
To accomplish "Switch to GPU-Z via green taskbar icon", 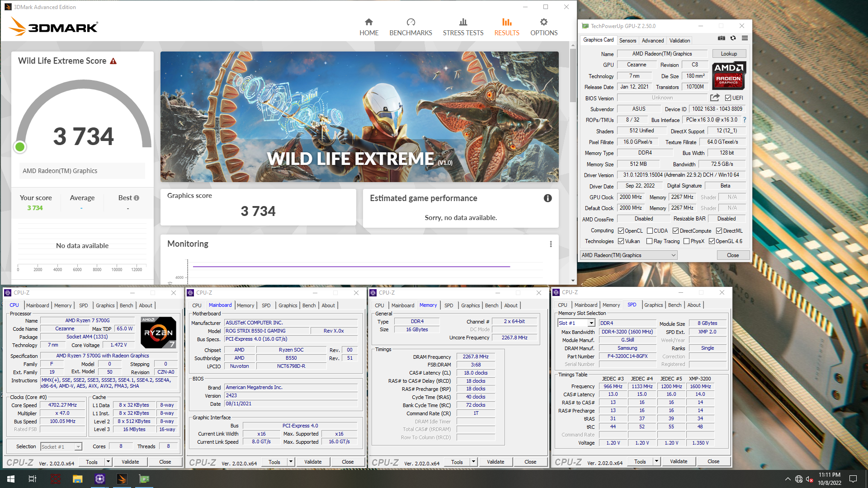I will 144,479.
